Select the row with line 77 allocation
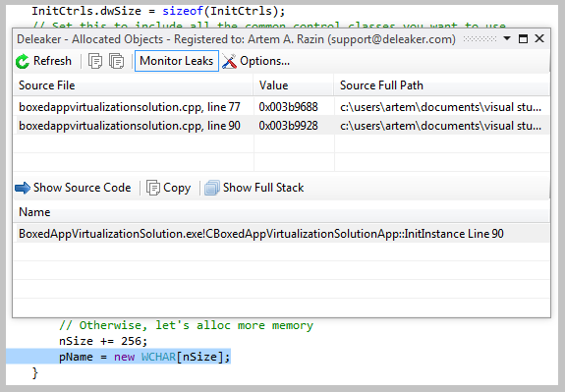The height and width of the screenshot is (392, 565). [x=281, y=107]
